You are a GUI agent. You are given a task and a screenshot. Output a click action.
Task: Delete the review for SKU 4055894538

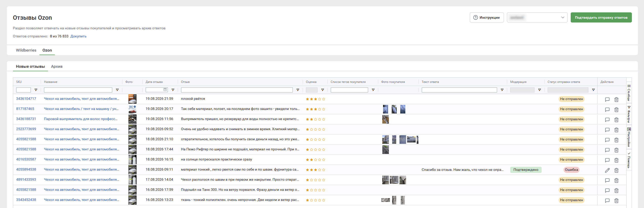click(x=616, y=170)
